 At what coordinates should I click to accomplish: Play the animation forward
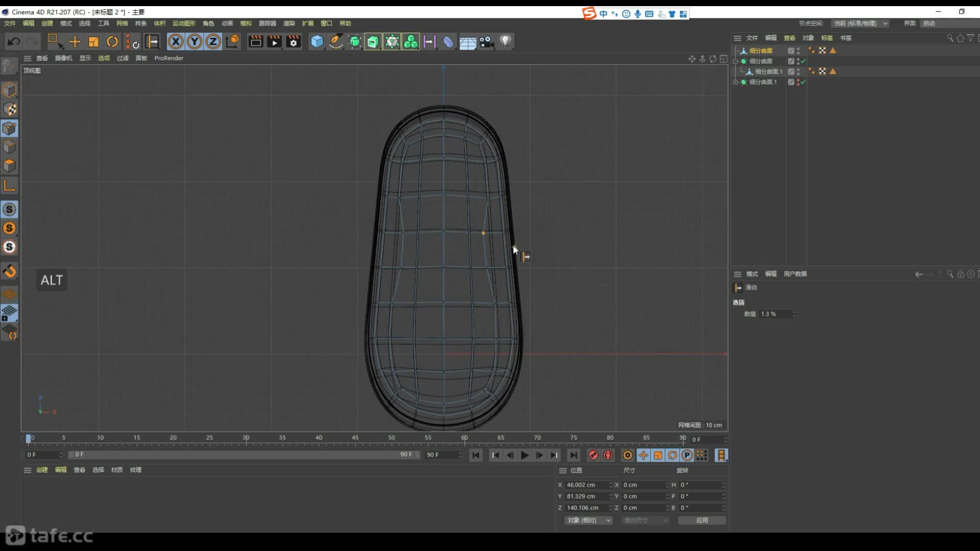tap(524, 455)
